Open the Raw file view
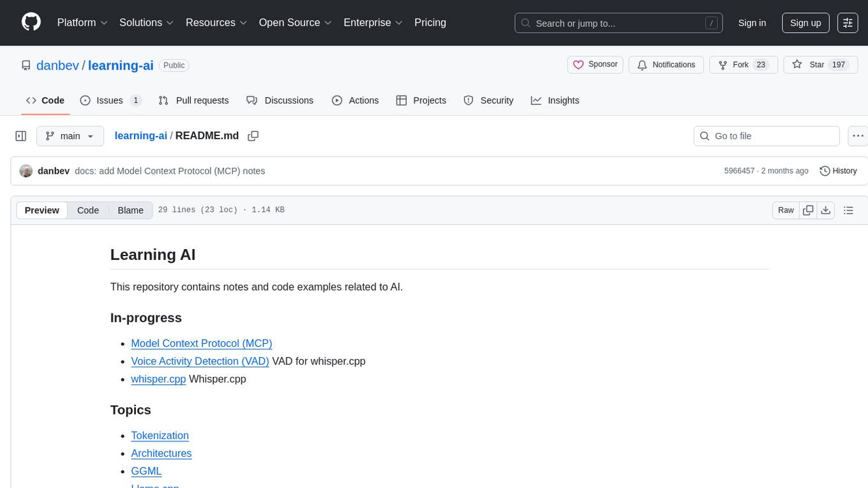 (786, 210)
